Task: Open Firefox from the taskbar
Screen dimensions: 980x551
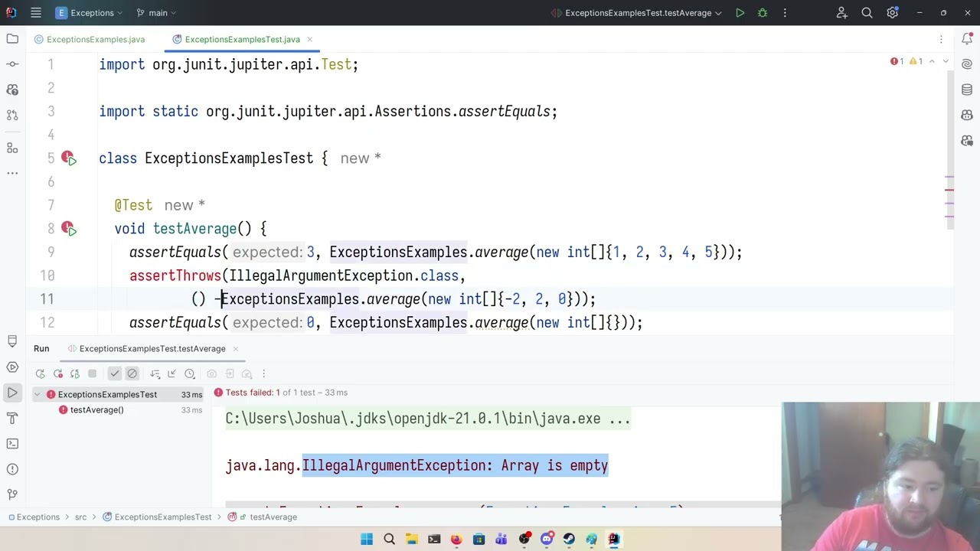Action: tap(456, 540)
